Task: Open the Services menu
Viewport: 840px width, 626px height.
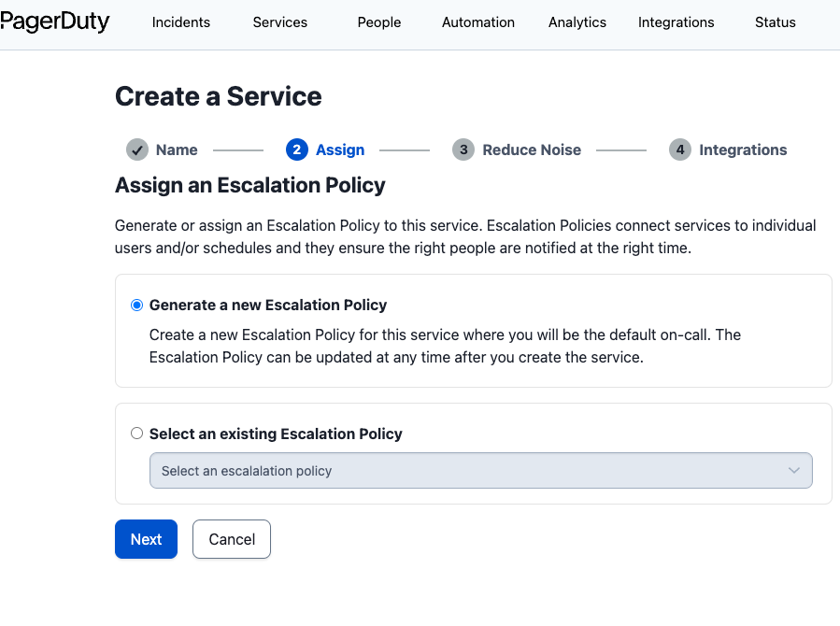Action: point(280,22)
